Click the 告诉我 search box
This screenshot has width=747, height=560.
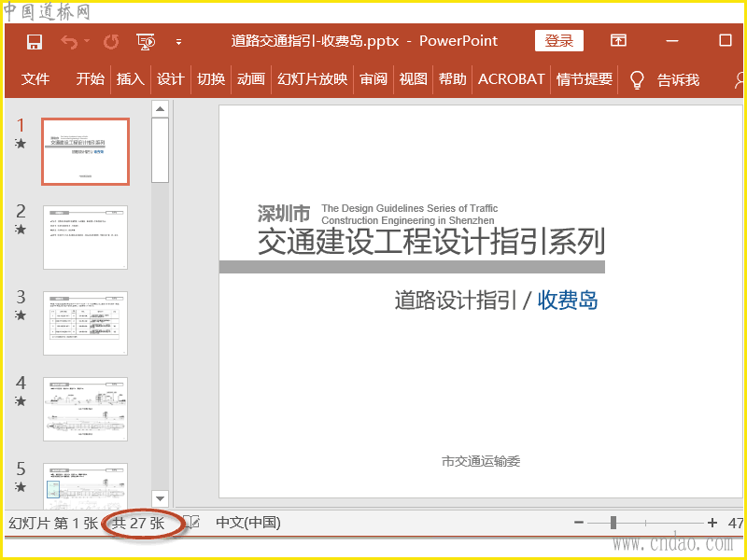point(679,79)
